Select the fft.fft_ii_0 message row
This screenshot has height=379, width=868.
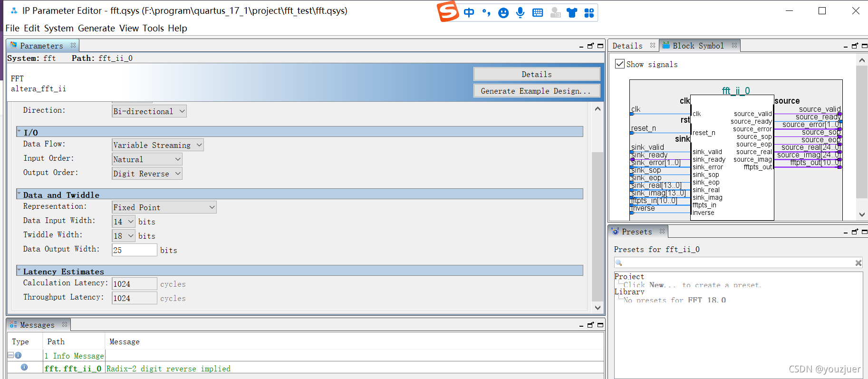point(306,369)
